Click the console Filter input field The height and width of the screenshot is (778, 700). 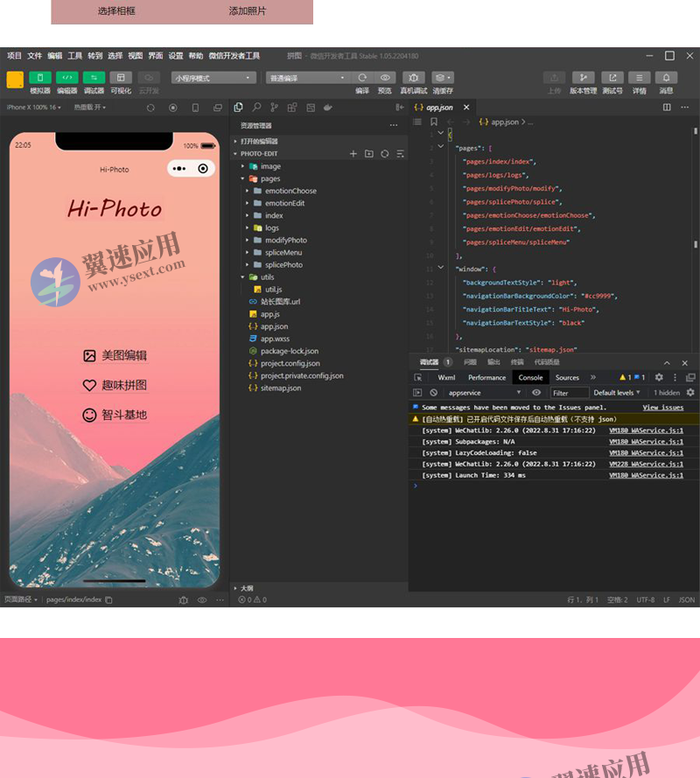point(569,393)
